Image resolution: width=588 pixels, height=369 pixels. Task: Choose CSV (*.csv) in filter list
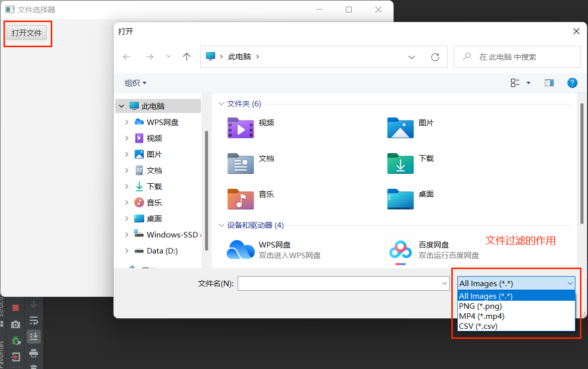click(516, 326)
